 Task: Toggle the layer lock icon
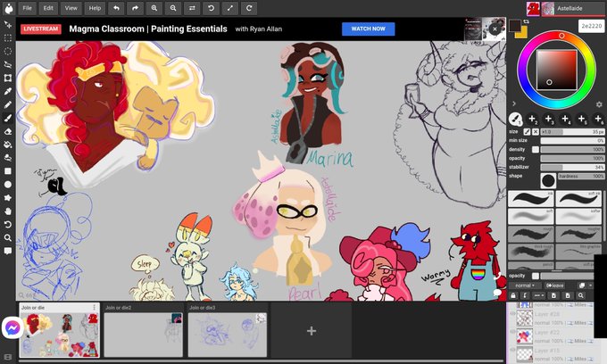click(513, 295)
